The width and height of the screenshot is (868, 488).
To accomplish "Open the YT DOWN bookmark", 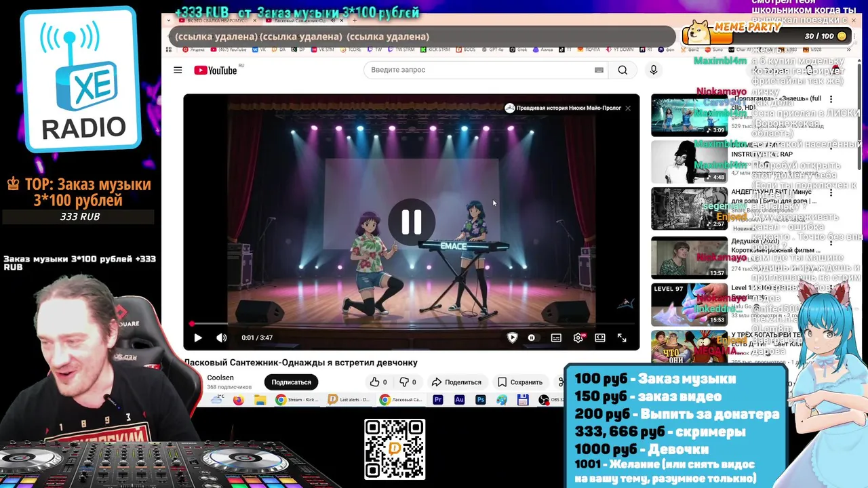I will [x=619, y=49].
